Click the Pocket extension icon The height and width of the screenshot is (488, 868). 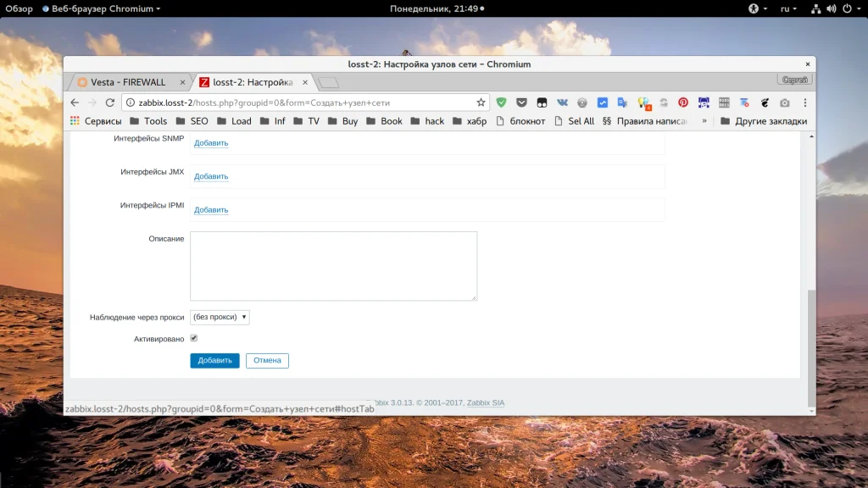[521, 103]
